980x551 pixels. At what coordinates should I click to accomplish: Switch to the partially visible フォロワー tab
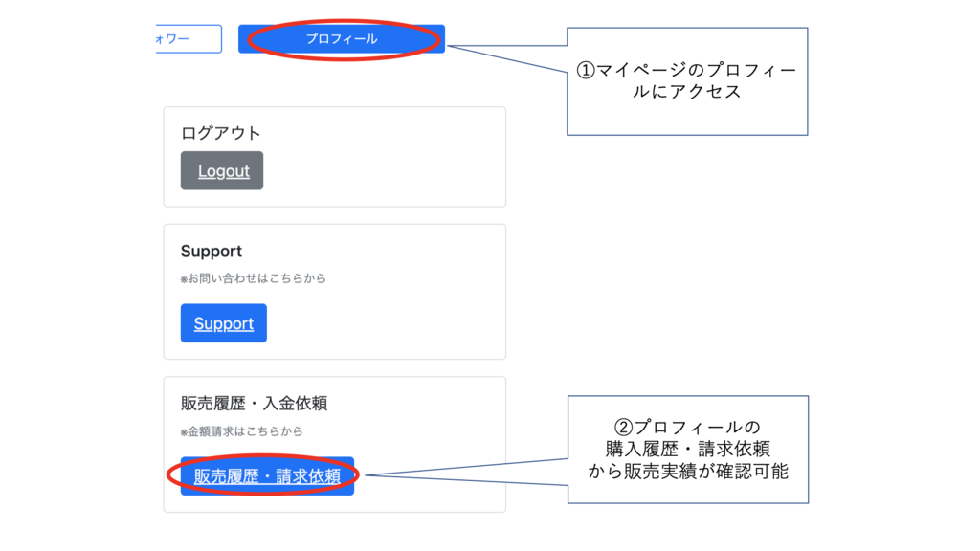point(188,39)
